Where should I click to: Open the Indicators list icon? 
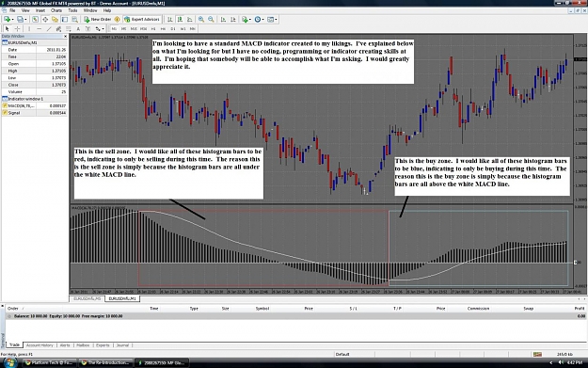click(x=245, y=19)
